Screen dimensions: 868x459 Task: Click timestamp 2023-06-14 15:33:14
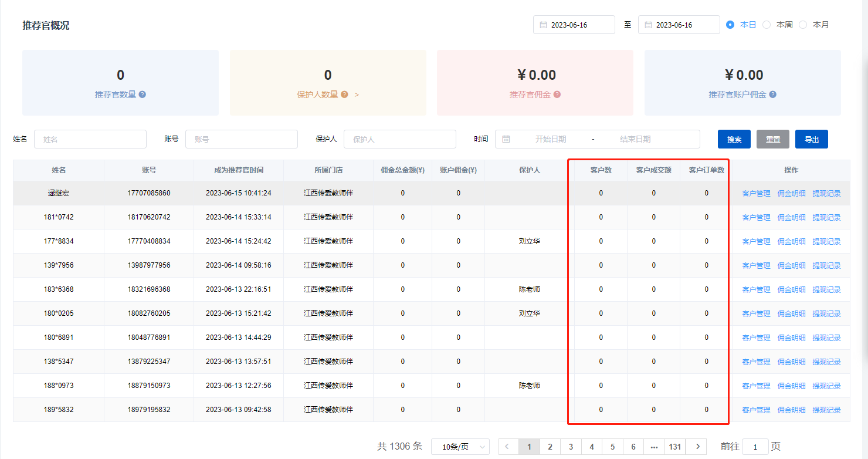point(239,217)
